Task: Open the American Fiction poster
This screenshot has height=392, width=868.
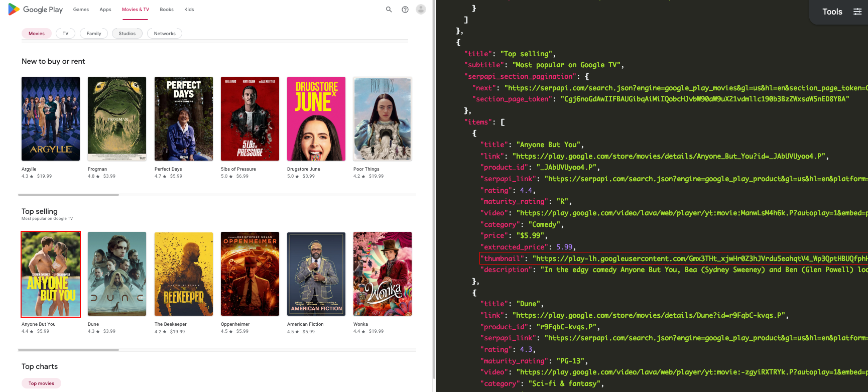Action: (316, 274)
